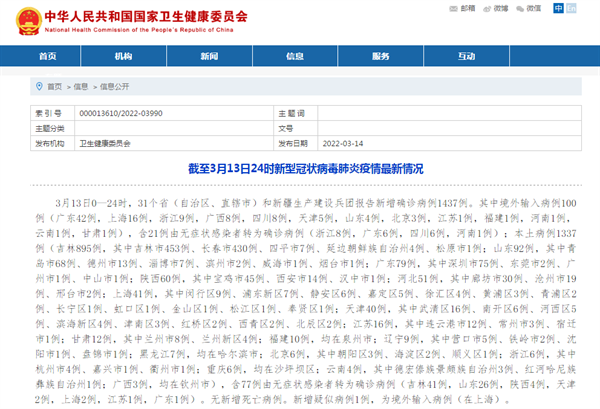
Task: Open the 邮箱 mail icon
Action: point(453,9)
